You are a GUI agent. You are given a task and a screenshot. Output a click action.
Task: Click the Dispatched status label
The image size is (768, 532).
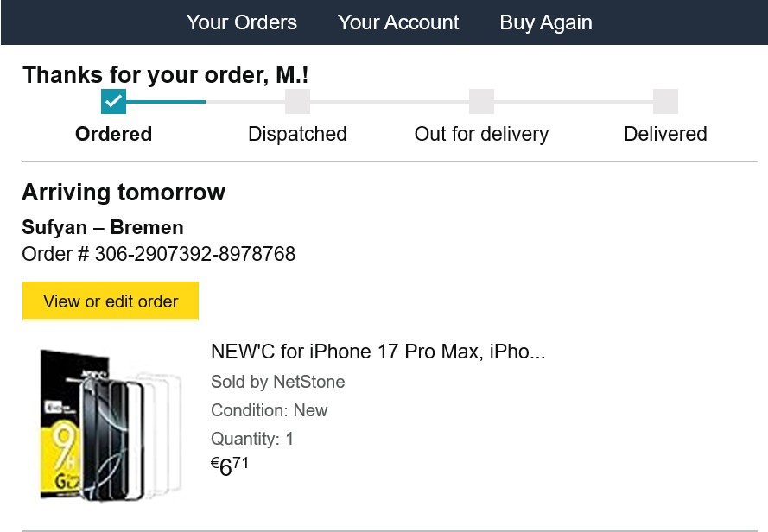pyautogui.click(x=297, y=134)
